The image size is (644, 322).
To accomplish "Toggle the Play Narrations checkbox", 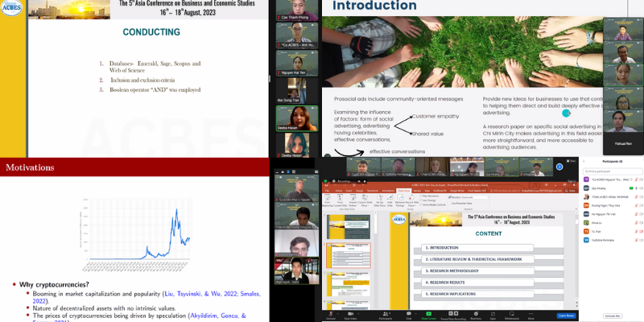I will [420, 196].
